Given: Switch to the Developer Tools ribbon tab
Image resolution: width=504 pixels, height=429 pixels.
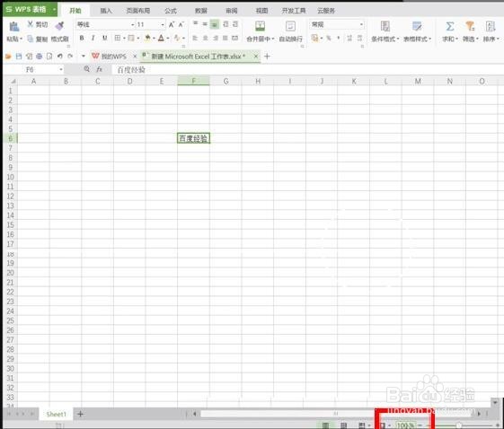Looking at the screenshot, I should (x=294, y=11).
